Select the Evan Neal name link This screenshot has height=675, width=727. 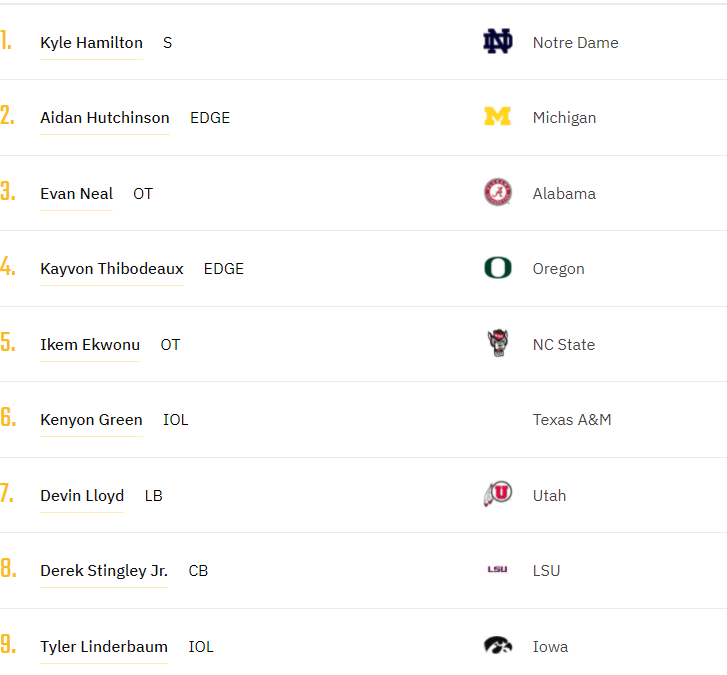pos(76,194)
